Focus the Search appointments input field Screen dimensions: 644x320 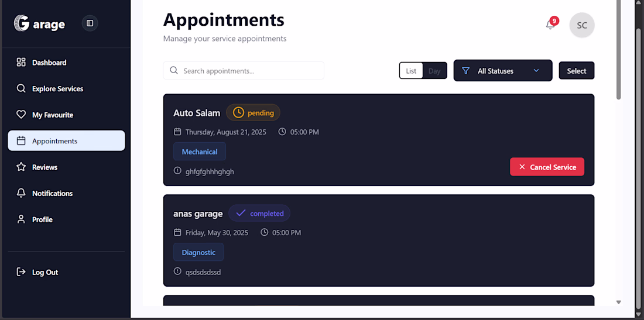244,71
